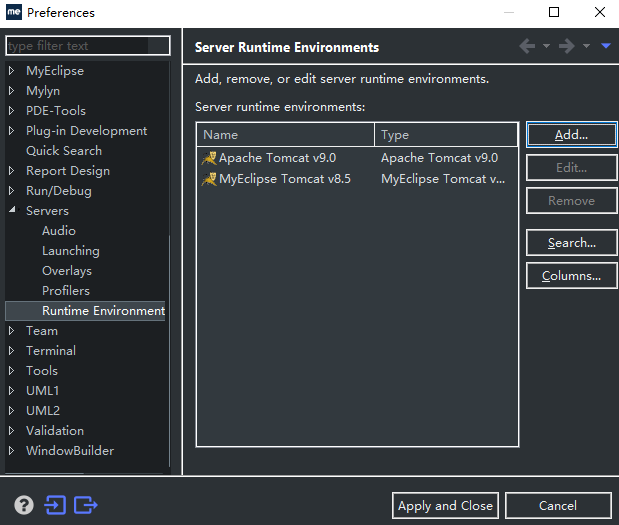Select Team in the tree
Screen dimensions: 619x525
coord(42,331)
